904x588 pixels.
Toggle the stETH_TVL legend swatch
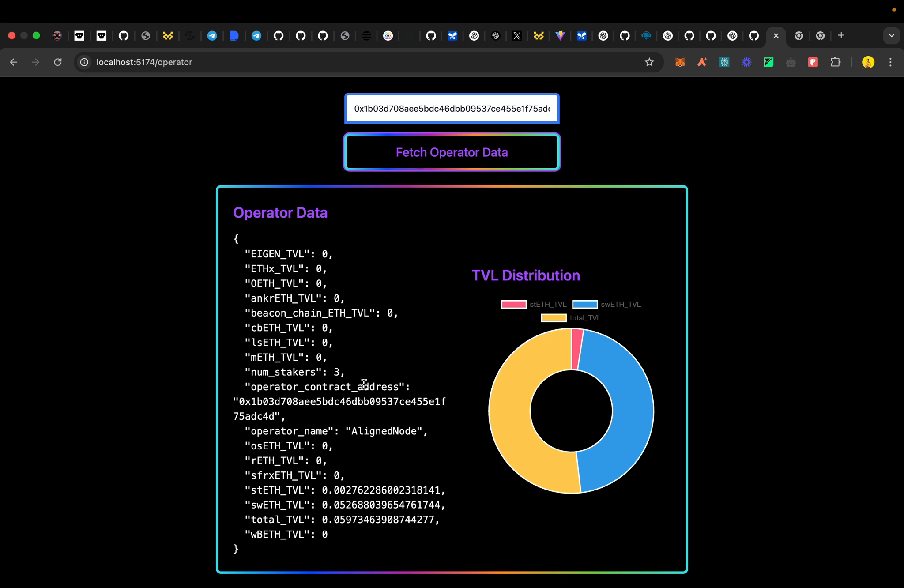point(514,305)
